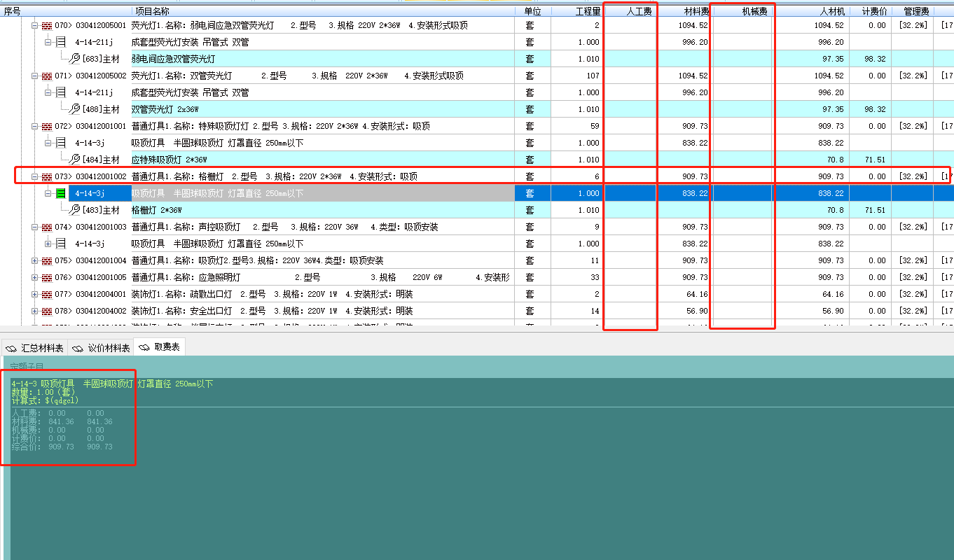Viewport: 954px width, 560px height.
Task: Expand item 077 tree node
Action: click(34, 294)
